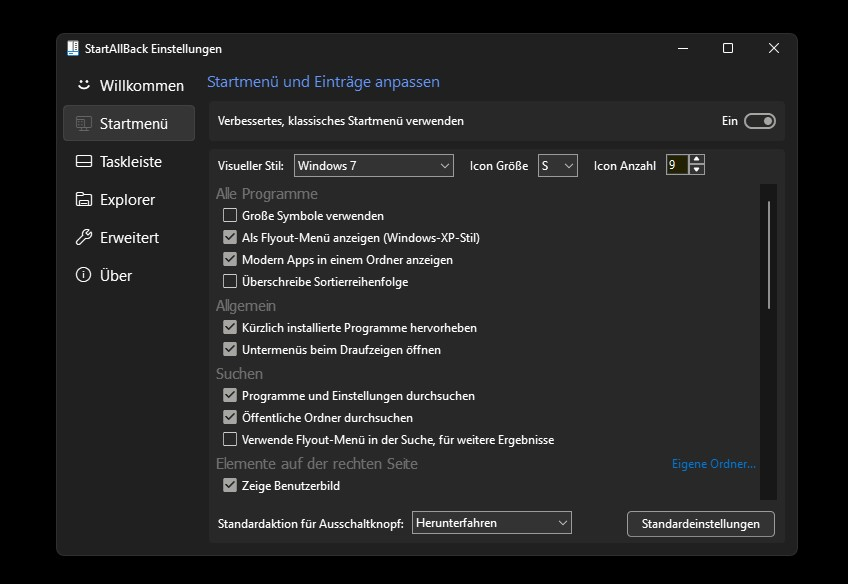The image size is (848, 584).
Task: Click the StartAllBack app icon in title bar
Action: click(x=72, y=48)
